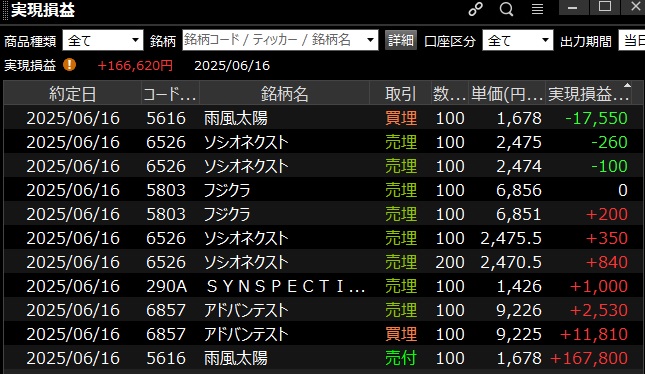This screenshot has height=374, width=645.
Task: Click the 単価(円 column header
Action: 507,94
